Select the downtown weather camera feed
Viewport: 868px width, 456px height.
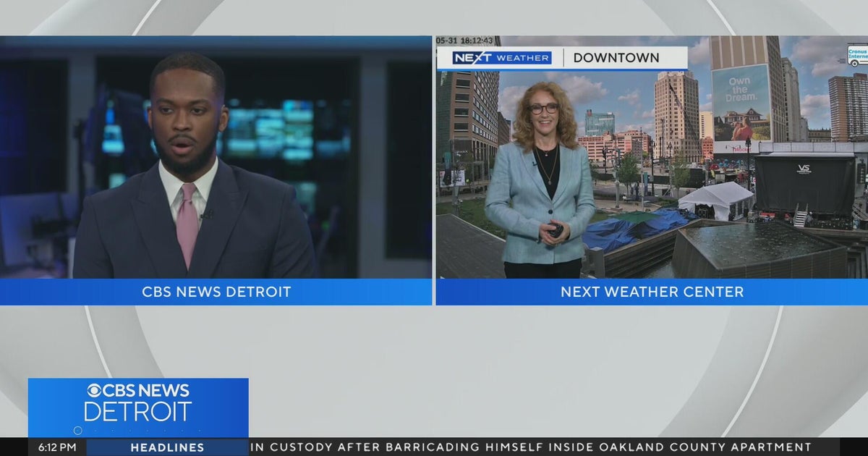[x=652, y=157]
